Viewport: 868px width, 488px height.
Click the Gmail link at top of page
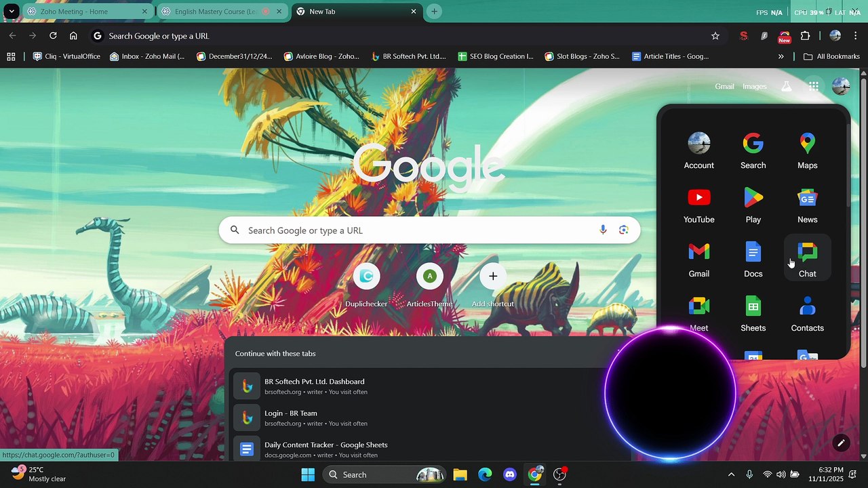pyautogui.click(x=724, y=86)
